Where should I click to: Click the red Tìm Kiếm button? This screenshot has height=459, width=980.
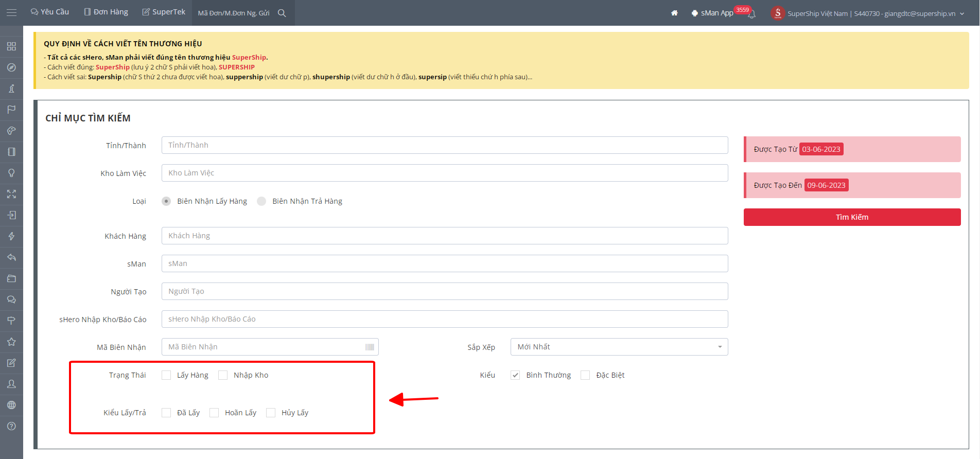coord(852,217)
